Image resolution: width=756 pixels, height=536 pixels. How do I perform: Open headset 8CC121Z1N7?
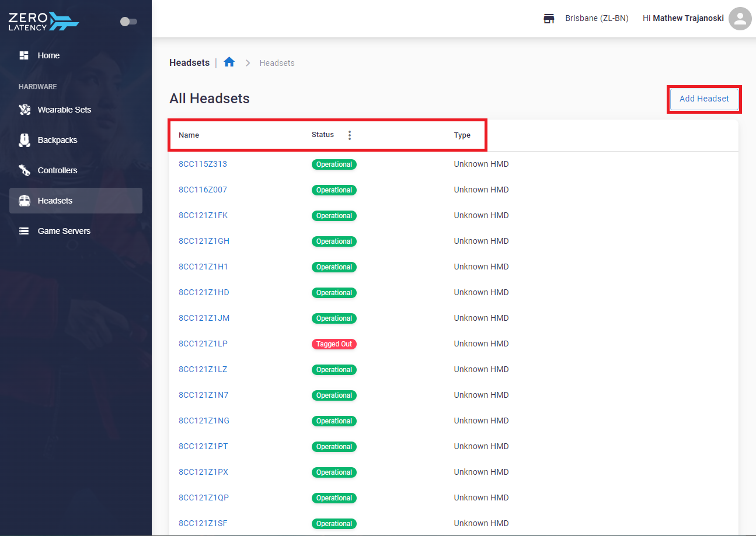click(x=203, y=395)
